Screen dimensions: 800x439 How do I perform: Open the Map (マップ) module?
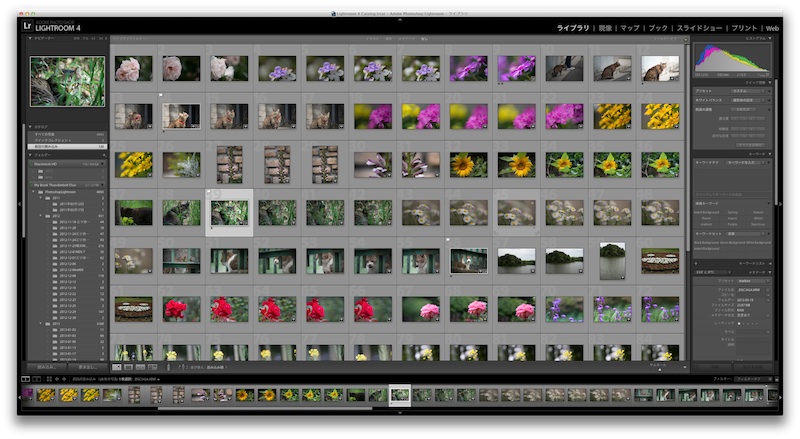630,28
